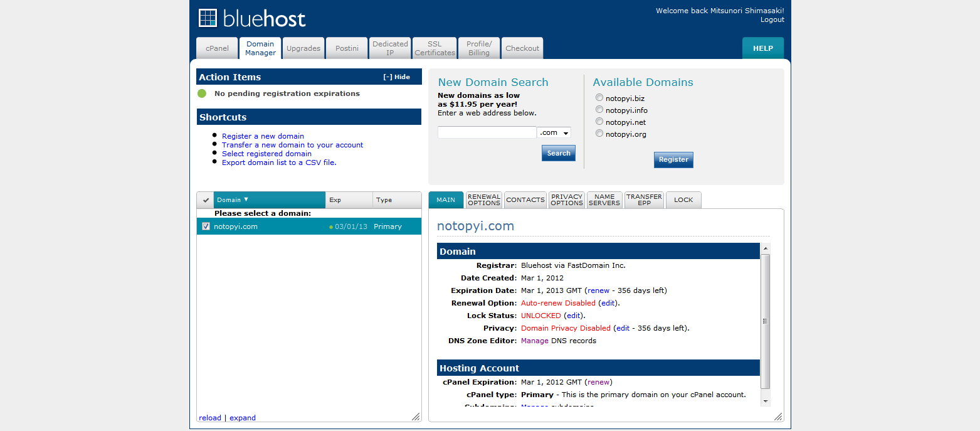The height and width of the screenshot is (431, 980).
Task: Click edit link for Renewal Option
Action: [x=608, y=303]
